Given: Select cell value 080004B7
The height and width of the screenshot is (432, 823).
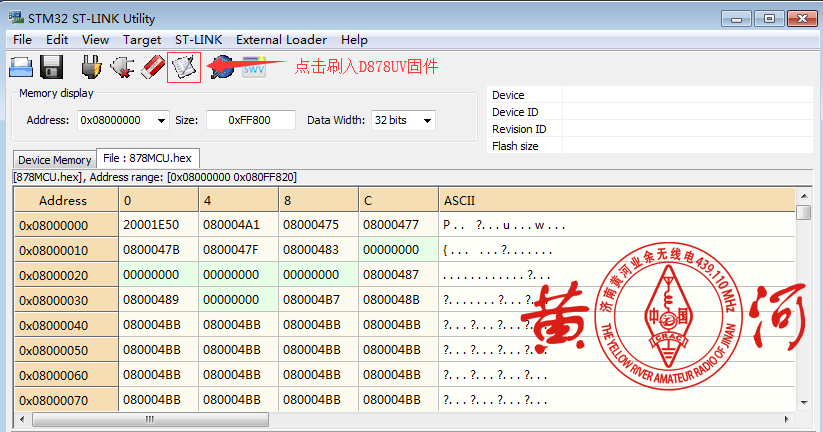Looking at the screenshot, I should 319,300.
